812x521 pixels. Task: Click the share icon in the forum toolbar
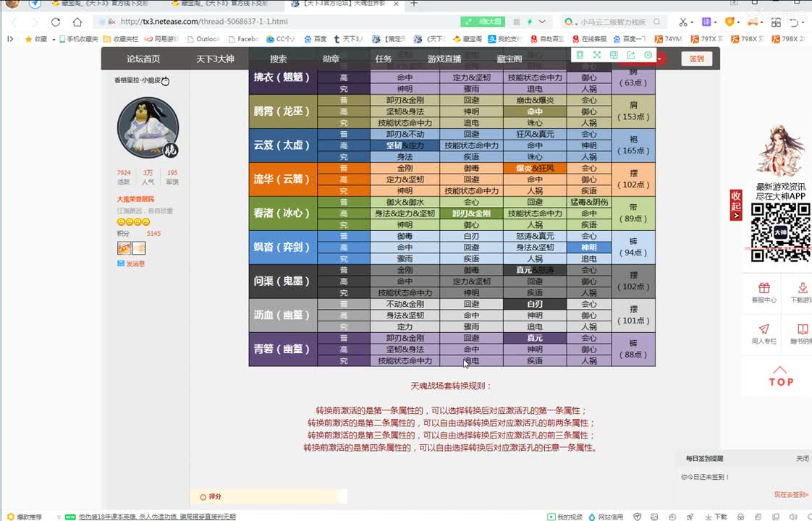click(631, 55)
